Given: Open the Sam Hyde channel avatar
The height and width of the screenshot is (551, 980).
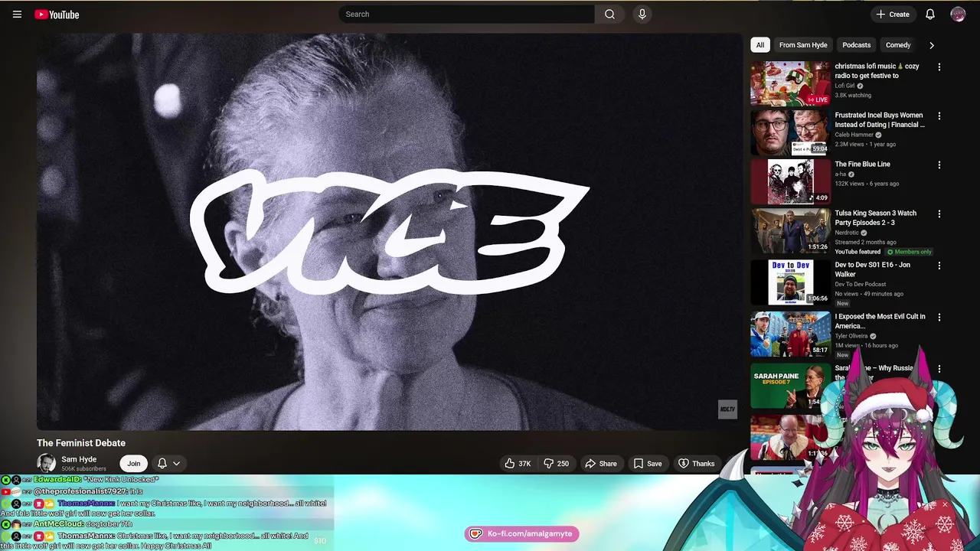Looking at the screenshot, I should [x=46, y=463].
